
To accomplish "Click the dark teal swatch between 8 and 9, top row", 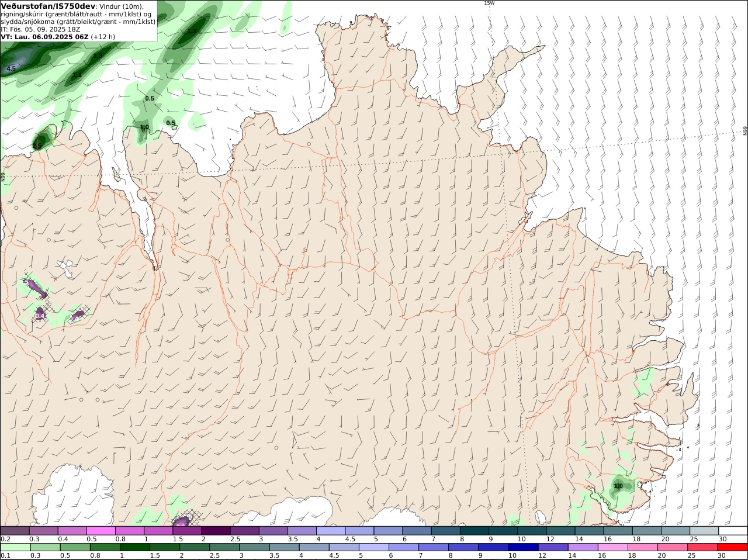I will pyautogui.click(x=475, y=531).
